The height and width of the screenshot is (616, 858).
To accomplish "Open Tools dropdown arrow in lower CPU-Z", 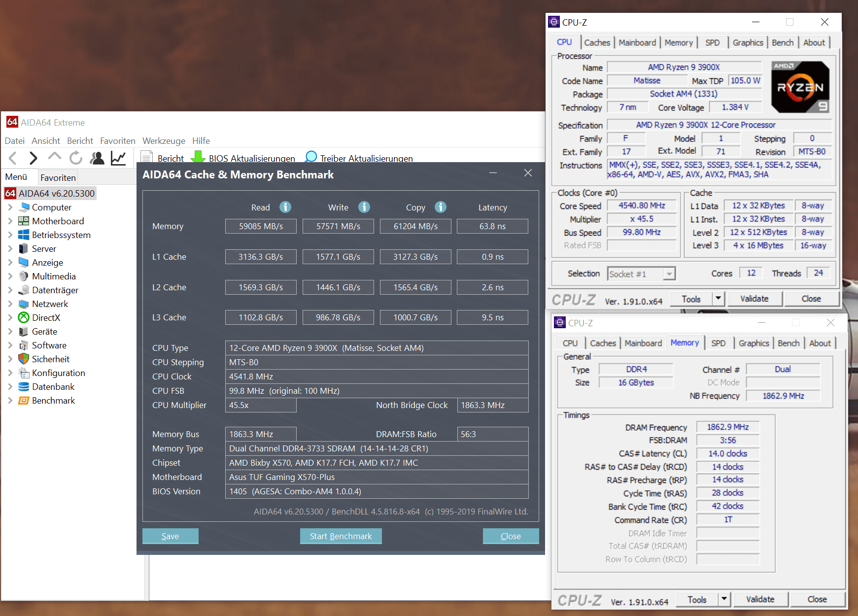I will (x=724, y=599).
